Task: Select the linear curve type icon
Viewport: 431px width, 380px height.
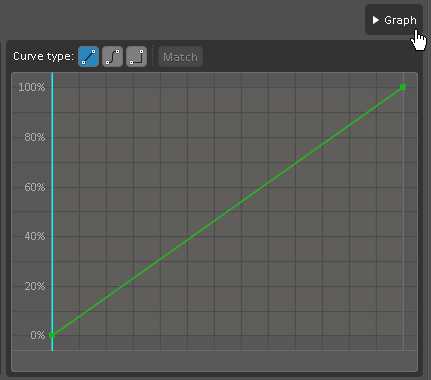Action: tap(88, 57)
